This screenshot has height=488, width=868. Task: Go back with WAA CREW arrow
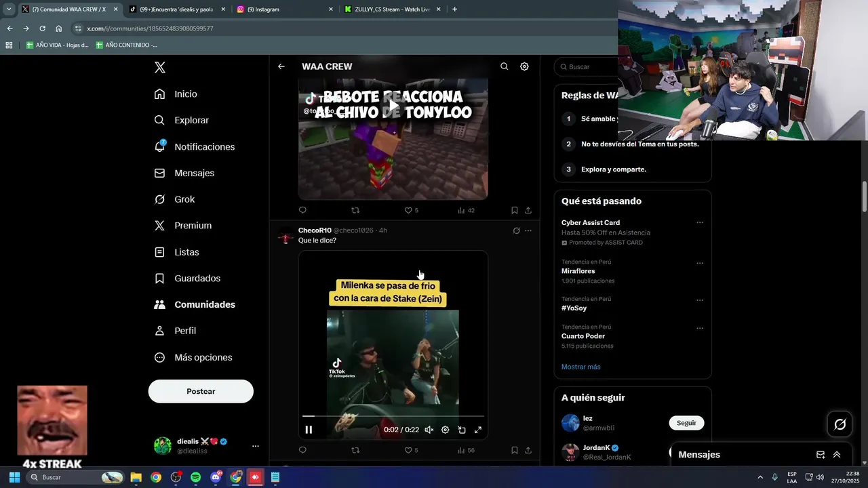point(281,66)
